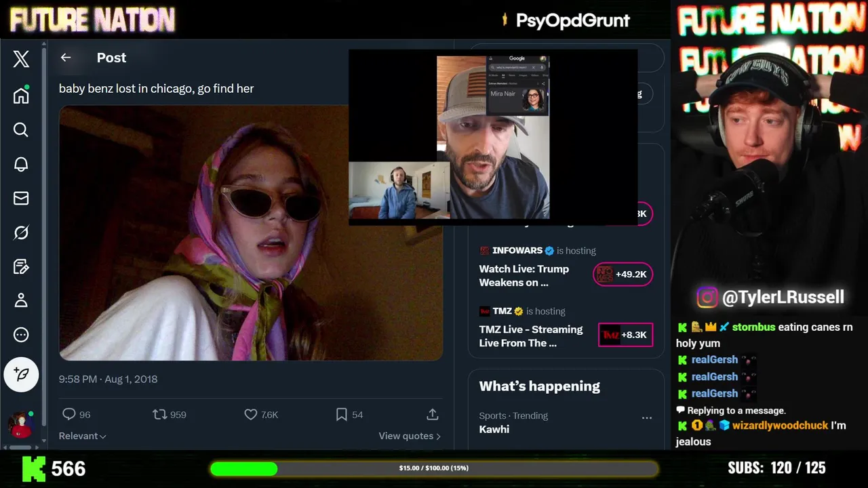868x488 pixels.
Task: Bookmark the post showing 54
Action: [x=341, y=414]
